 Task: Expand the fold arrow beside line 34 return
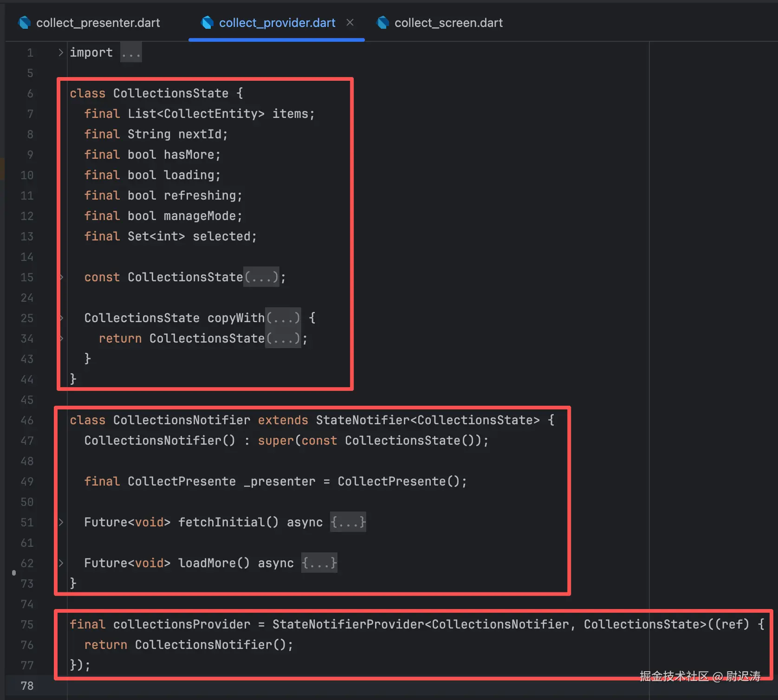(61, 338)
